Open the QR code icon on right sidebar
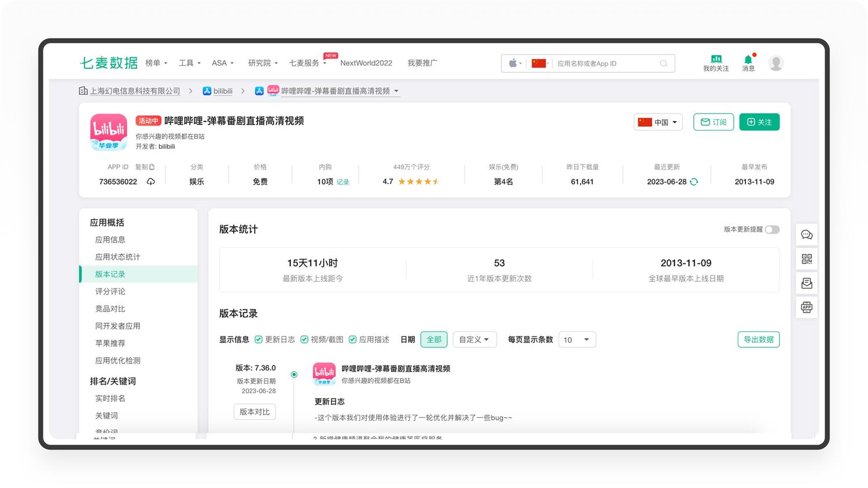This screenshot has height=488, width=868. tap(807, 259)
